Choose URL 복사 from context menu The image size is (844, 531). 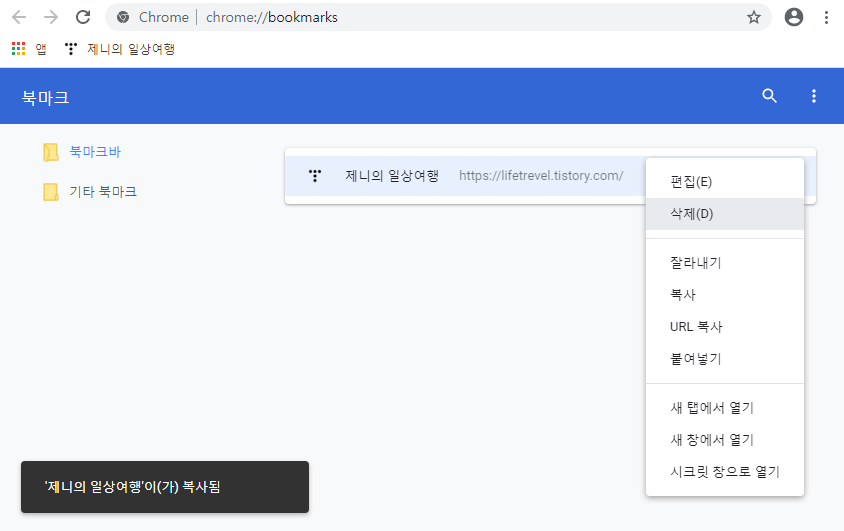click(725, 327)
